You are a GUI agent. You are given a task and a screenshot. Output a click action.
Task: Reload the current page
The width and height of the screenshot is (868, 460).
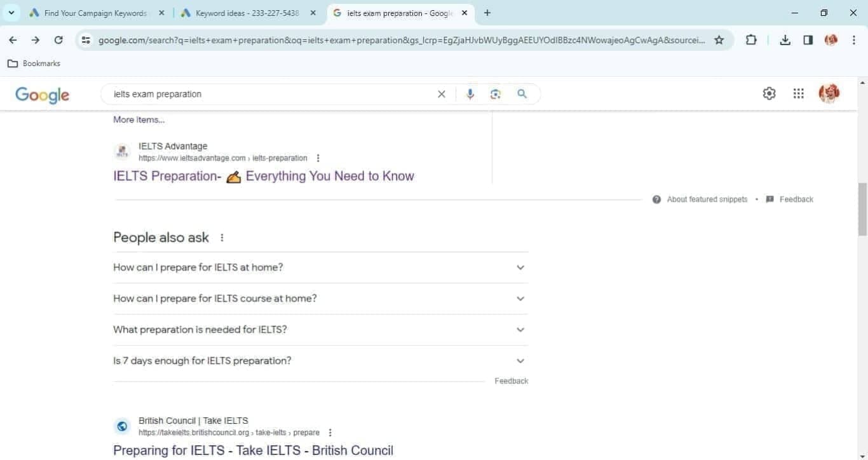coord(58,40)
